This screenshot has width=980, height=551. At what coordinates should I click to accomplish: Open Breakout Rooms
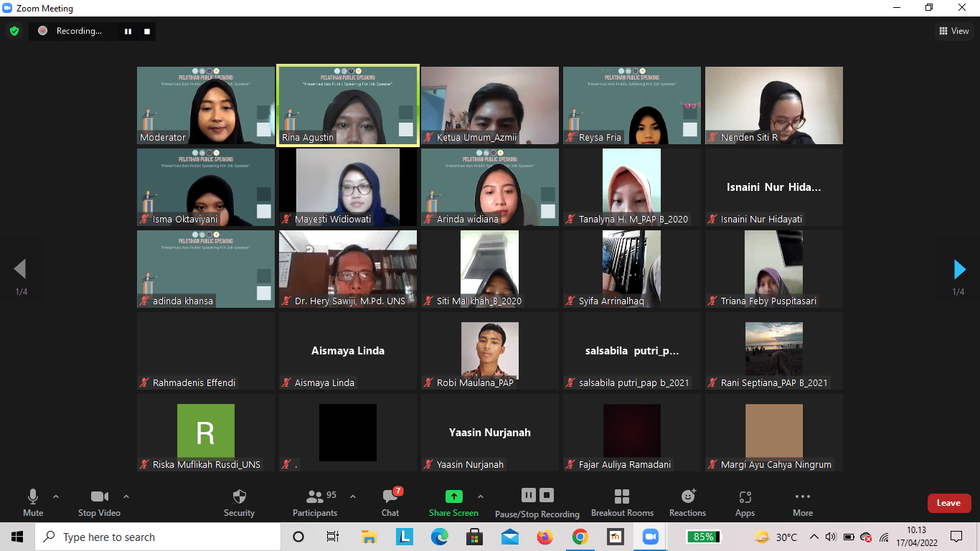[x=622, y=496]
